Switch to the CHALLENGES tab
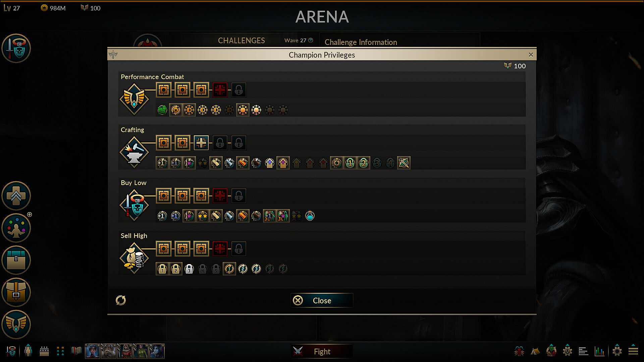Image resolution: width=644 pixels, height=362 pixels. pos(241,41)
